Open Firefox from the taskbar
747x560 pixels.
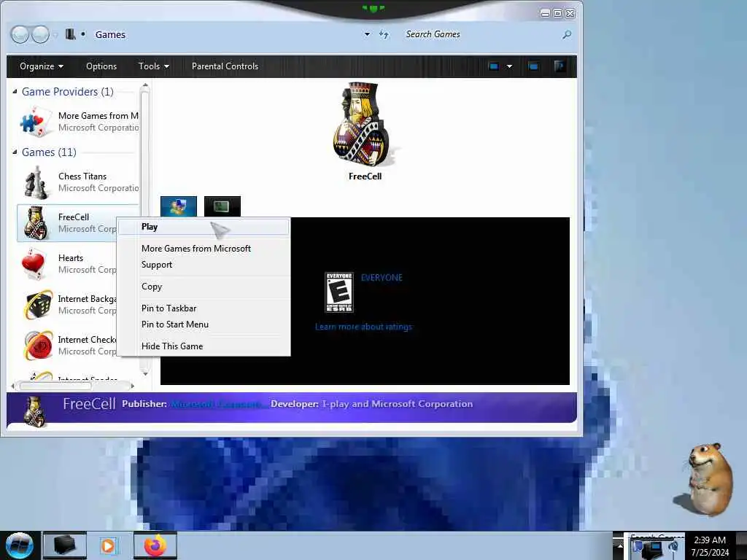coord(155,545)
